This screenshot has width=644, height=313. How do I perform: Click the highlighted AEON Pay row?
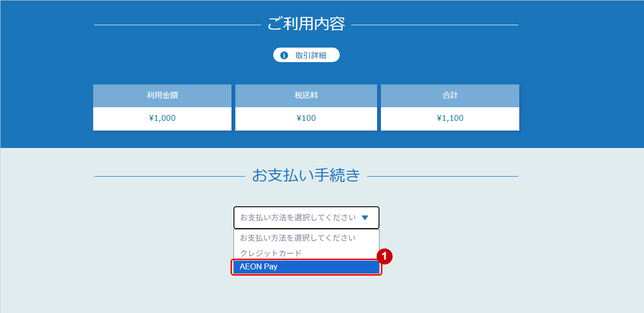point(306,266)
